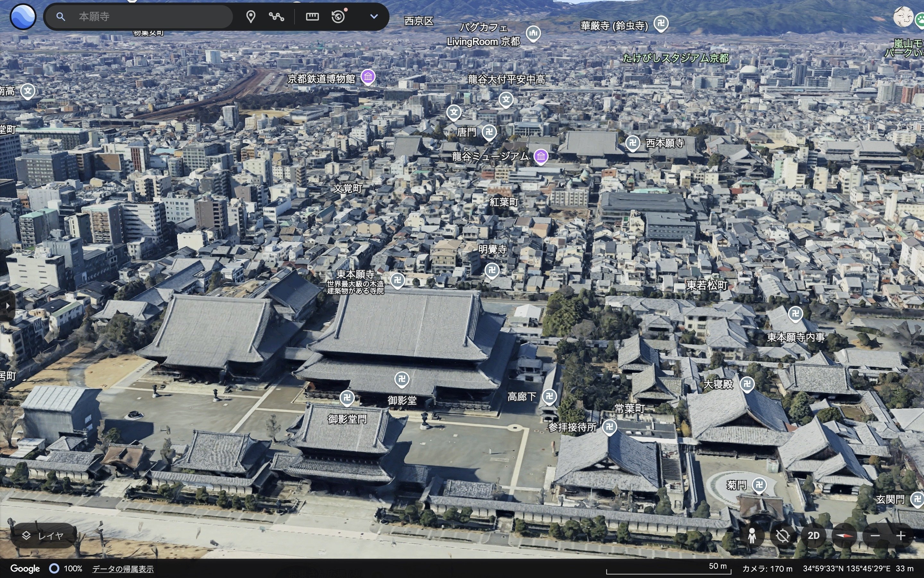Select the 参拝接待所 temple marker
The height and width of the screenshot is (578, 924).
pyautogui.click(x=610, y=427)
